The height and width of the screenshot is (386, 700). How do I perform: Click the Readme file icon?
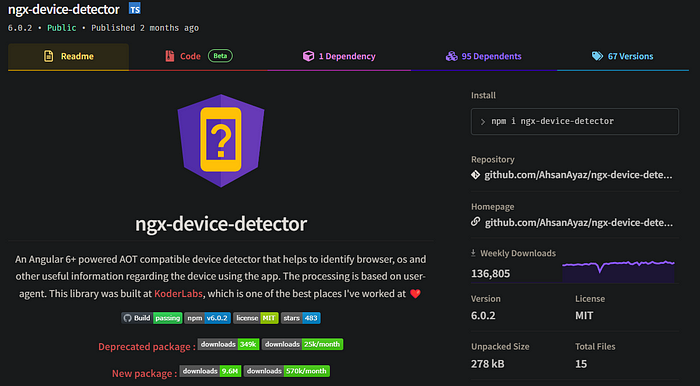tap(48, 56)
